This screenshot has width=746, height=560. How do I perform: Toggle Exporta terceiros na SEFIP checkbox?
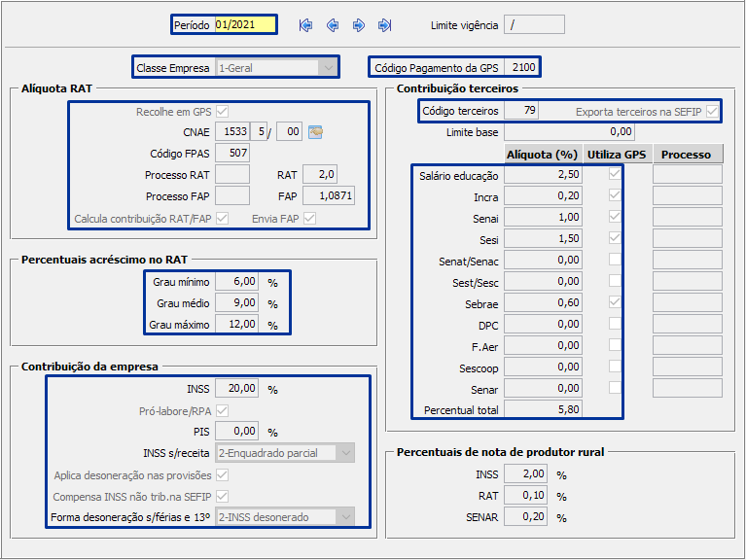click(x=713, y=112)
